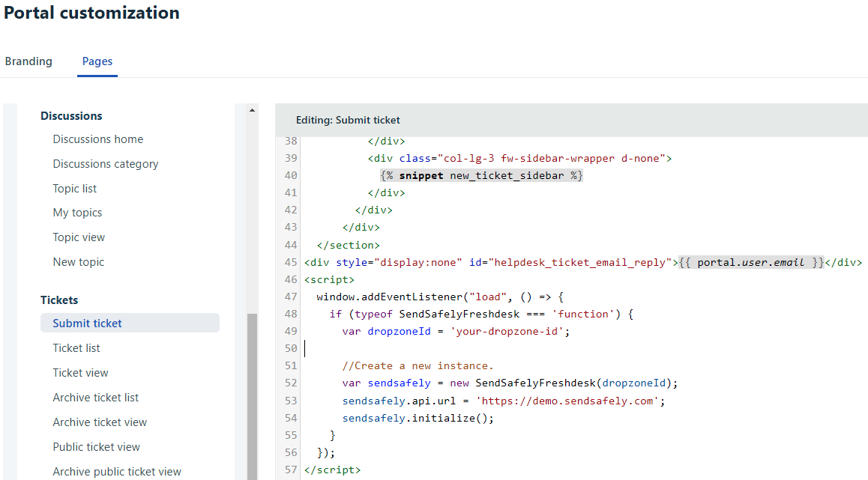Click line number 52 in gutter
This screenshot has width=868, height=480.
click(x=291, y=383)
